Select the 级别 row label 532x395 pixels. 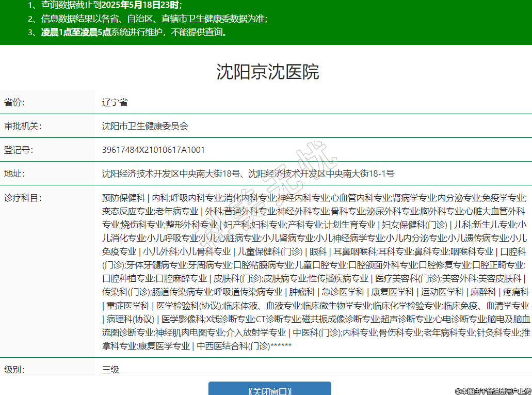[14, 369]
